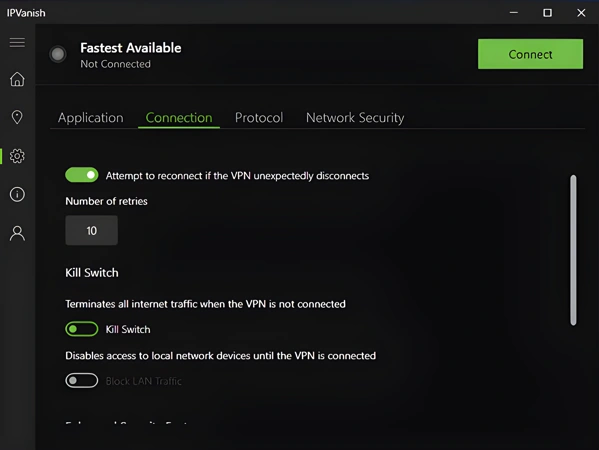
Task: Open the Network Security tab
Action: (x=355, y=118)
